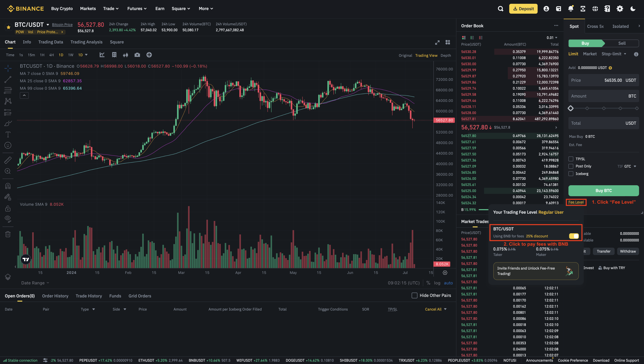Viewport: 644px width, 364px height.
Task: Click the amount percentage slider handle
Action: pyautogui.click(x=571, y=108)
